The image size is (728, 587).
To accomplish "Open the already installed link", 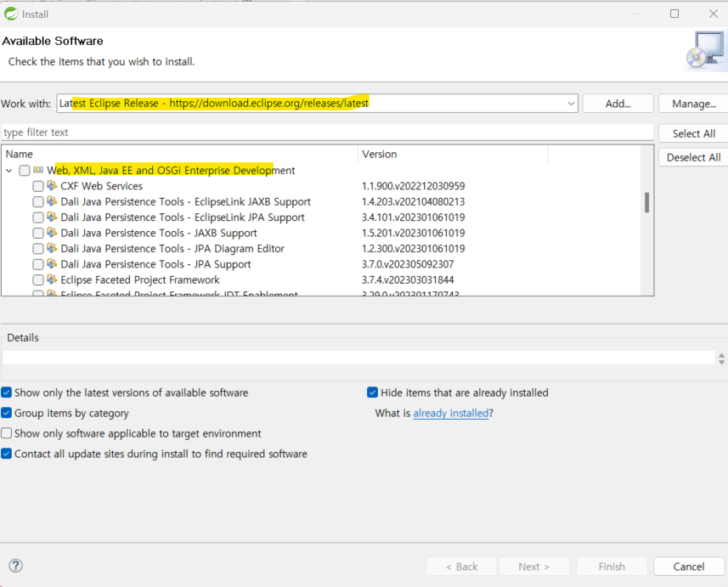I will tap(451, 413).
